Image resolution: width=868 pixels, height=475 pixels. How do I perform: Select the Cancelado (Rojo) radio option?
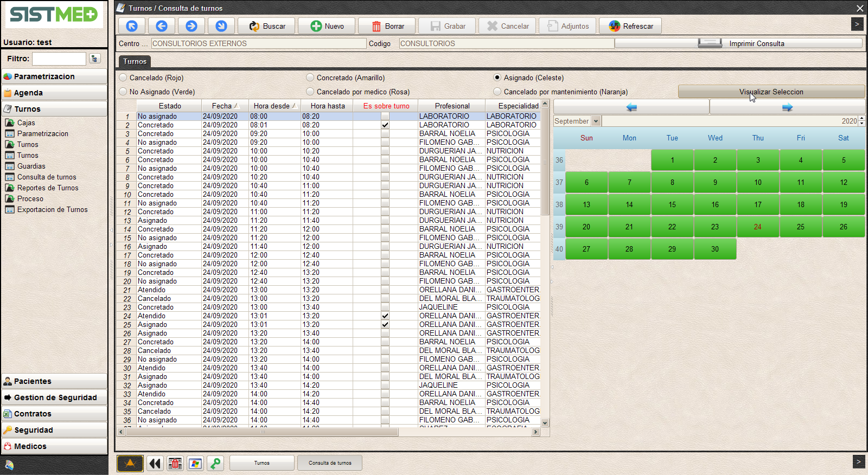tap(123, 78)
